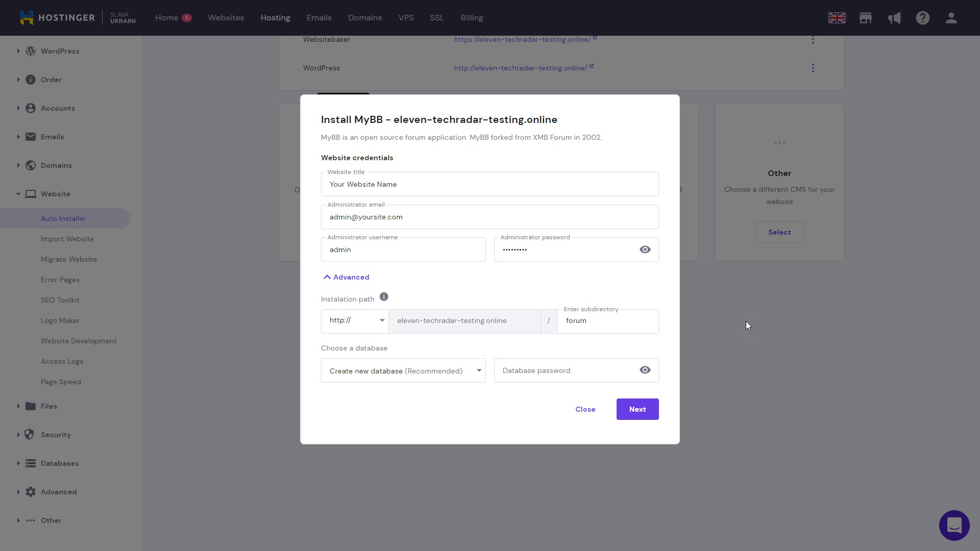Click the Other sidebar dots icon
Viewport: 980px width, 551px height.
pos(31,520)
